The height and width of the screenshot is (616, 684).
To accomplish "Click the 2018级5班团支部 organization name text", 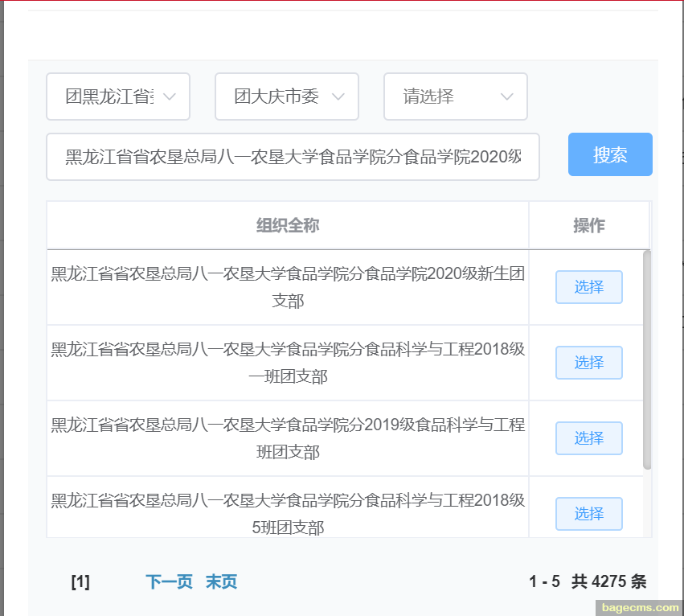I will click(x=288, y=514).
